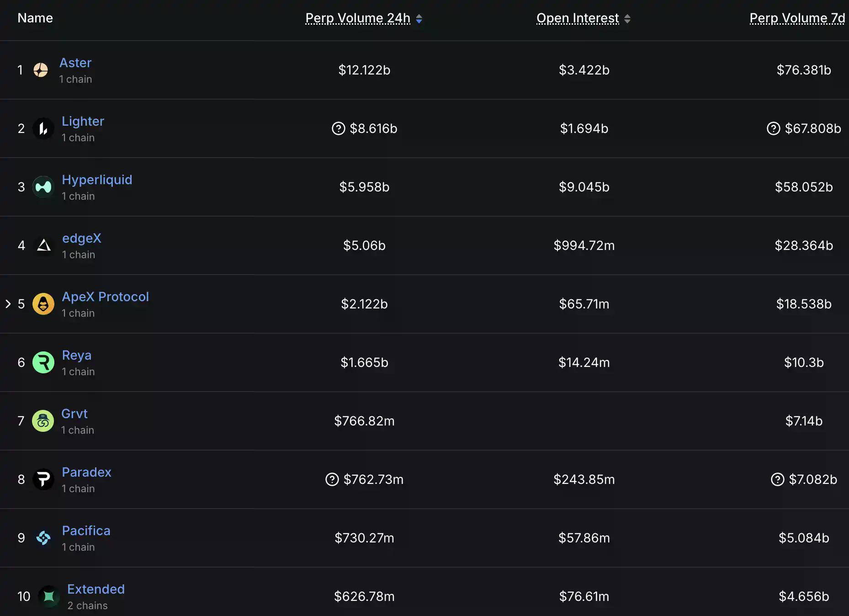Click the ApeX Protocol logo icon
The image size is (849, 616).
[x=43, y=304]
